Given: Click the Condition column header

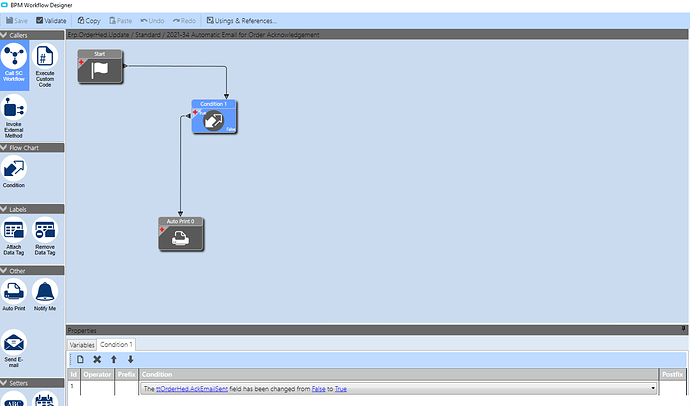Looking at the screenshot, I should pos(399,374).
